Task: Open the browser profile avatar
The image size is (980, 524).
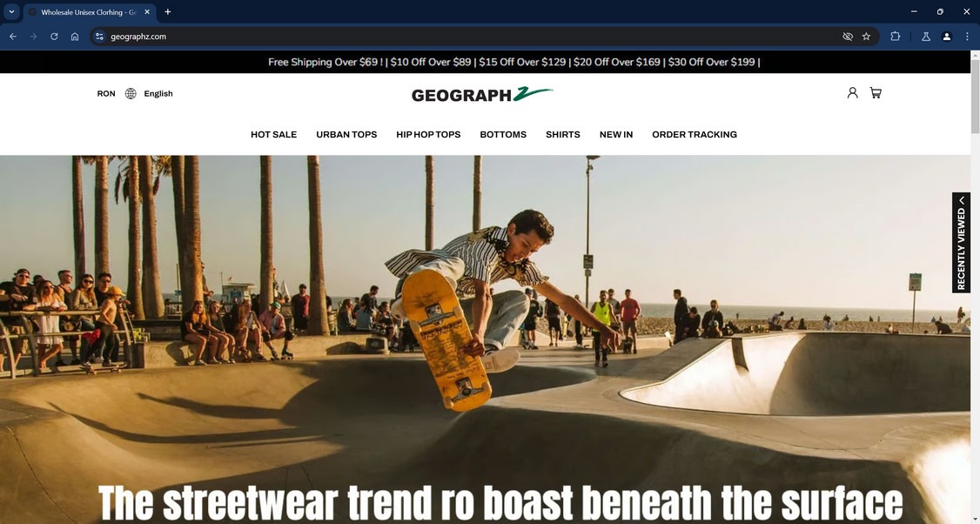Action: coord(947,37)
